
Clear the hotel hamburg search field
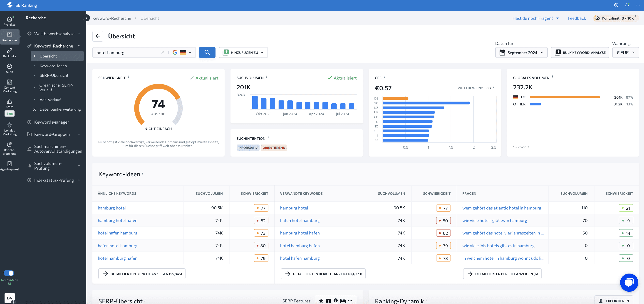[x=163, y=52]
